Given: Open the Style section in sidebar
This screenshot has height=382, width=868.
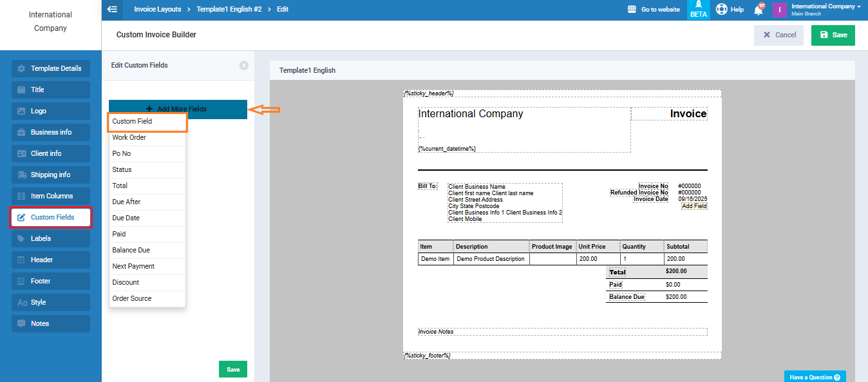Looking at the screenshot, I should pos(51,302).
